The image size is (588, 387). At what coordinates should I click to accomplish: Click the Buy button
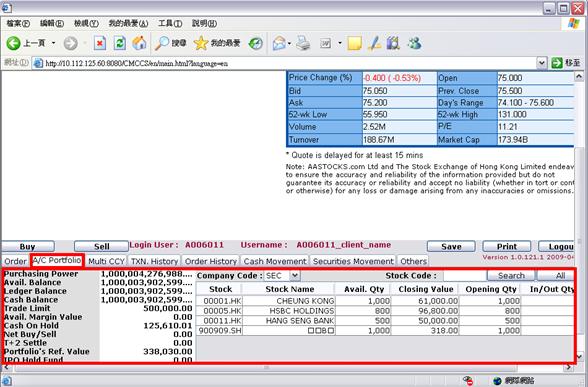click(28, 246)
